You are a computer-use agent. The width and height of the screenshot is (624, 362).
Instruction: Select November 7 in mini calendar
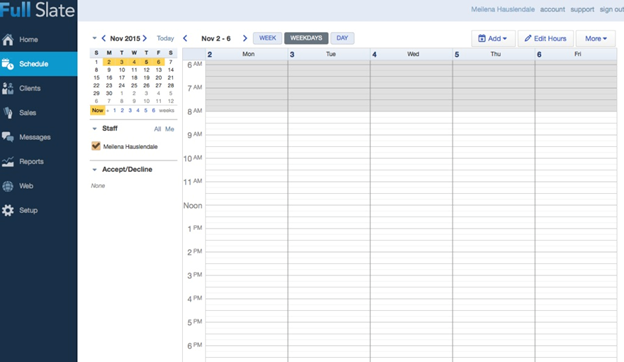[171, 62]
